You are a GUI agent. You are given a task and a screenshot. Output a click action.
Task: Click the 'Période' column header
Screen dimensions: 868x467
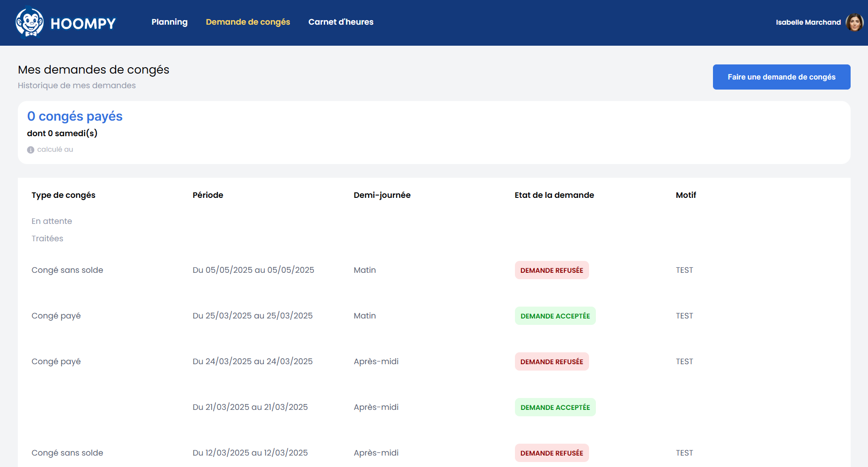(208, 195)
